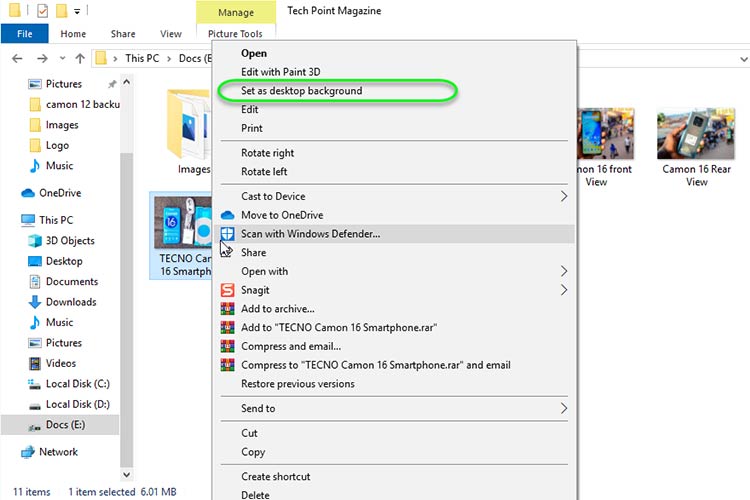Click the Documents icon in sidebar
750x500 pixels.
click(x=34, y=282)
